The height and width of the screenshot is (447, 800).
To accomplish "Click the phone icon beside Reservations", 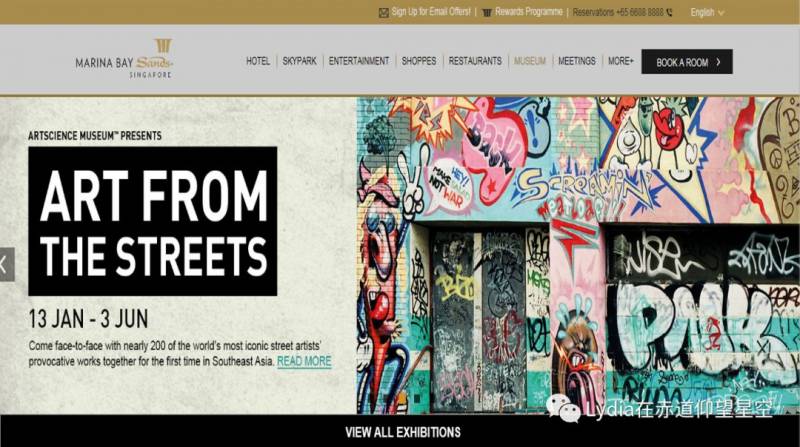I will click(x=669, y=13).
